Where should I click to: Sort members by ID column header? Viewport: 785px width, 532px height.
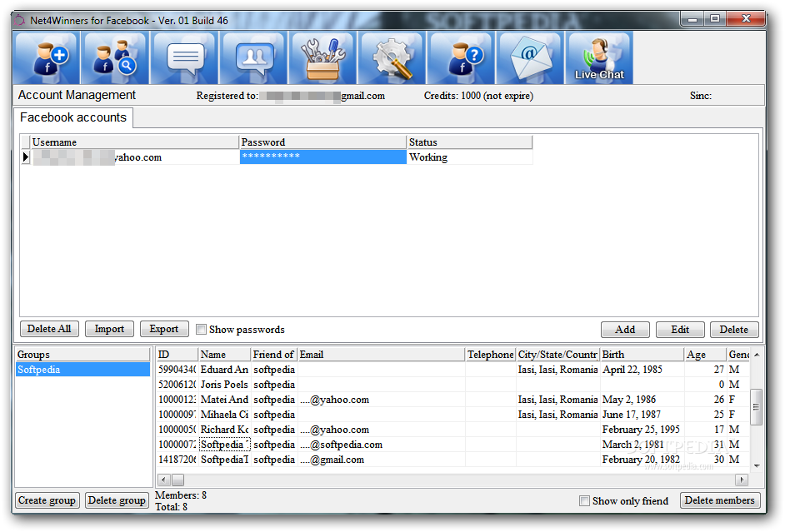(177, 355)
